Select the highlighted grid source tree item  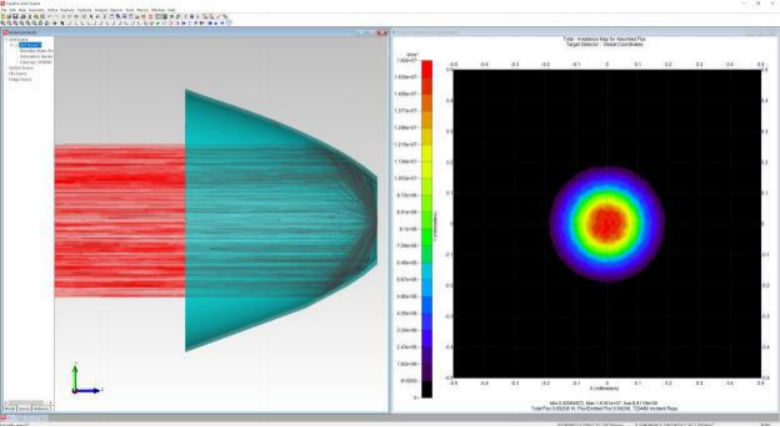(30, 45)
